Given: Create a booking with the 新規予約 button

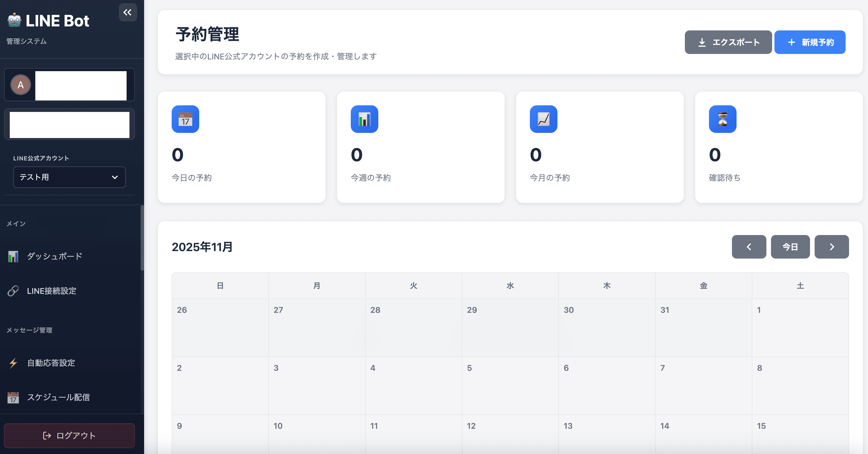Looking at the screenshot, I should 810,42.
